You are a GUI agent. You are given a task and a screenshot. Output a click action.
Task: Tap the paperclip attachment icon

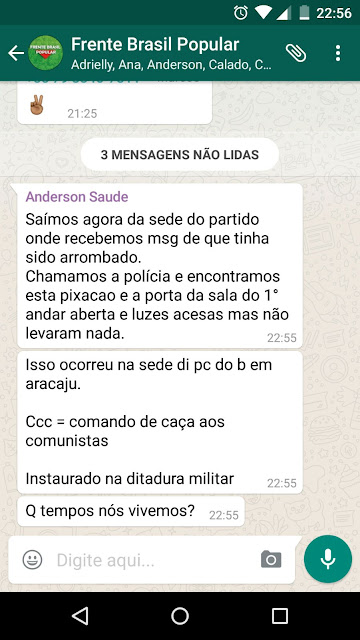pyautogui.click(x=296, y=53)
